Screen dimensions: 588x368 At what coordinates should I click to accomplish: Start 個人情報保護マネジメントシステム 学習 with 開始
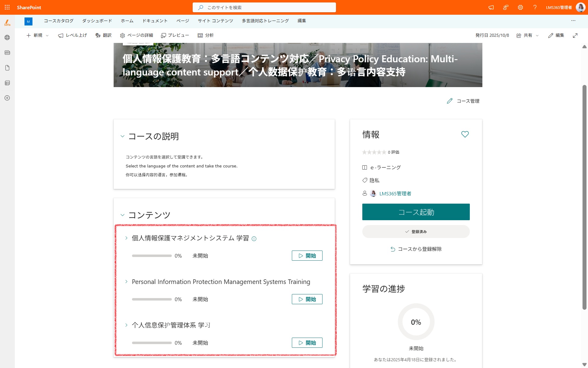[x=307, y=256]
